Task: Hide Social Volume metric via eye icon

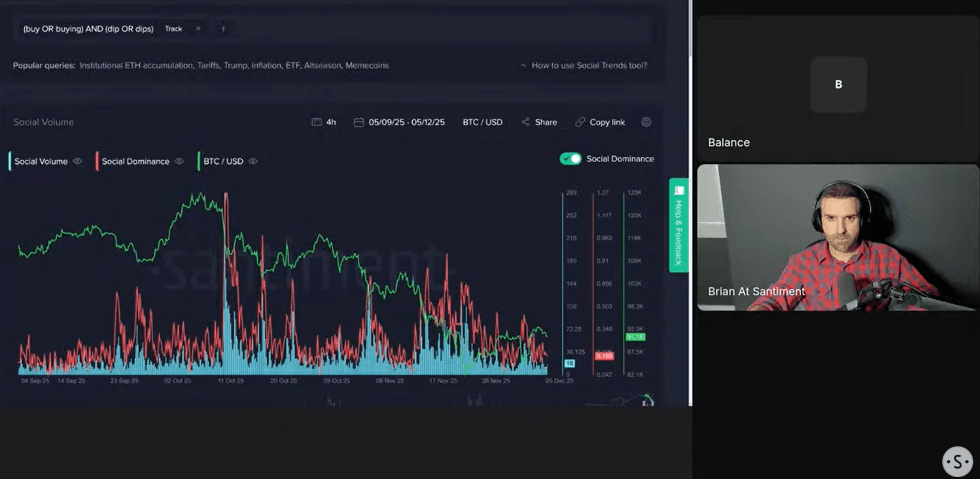Action: (77, 161)
